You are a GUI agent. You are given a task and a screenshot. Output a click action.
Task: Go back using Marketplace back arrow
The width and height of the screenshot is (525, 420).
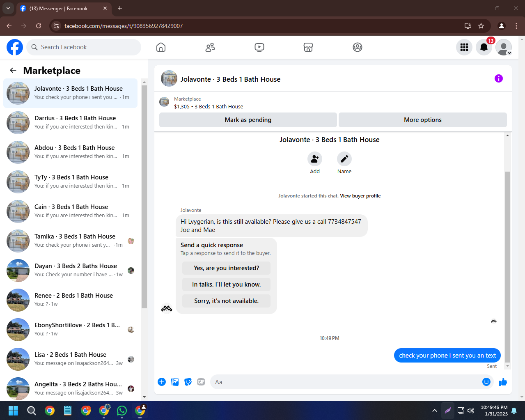[13, 70]
